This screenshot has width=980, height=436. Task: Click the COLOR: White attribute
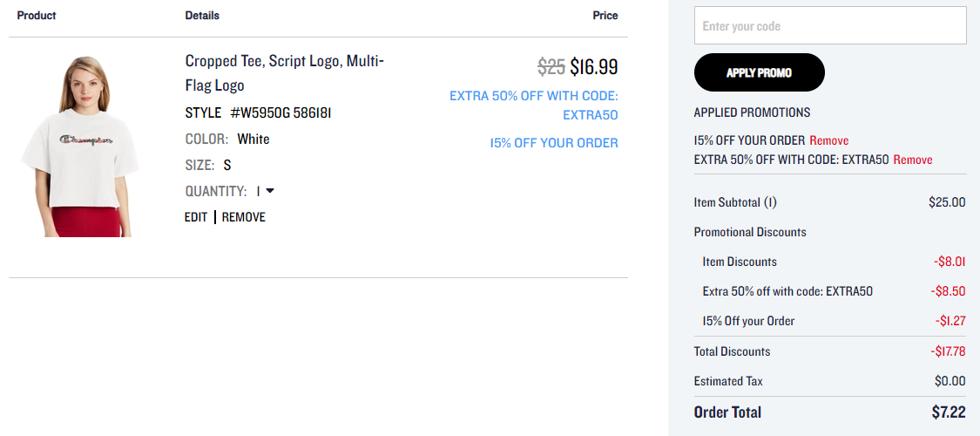tap(227, 139)
